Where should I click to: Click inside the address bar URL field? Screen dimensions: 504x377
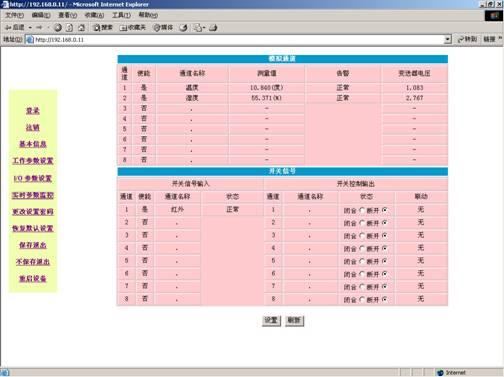click(x=238, y=40)
